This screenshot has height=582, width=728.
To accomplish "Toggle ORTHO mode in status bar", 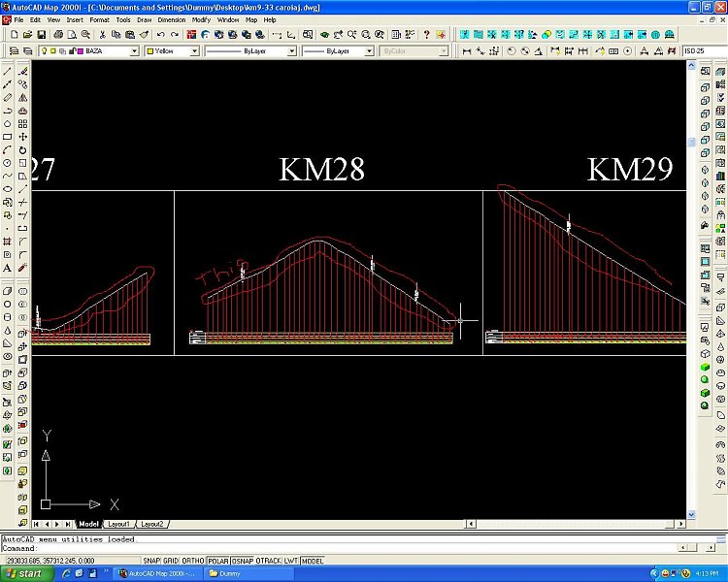I will (x=193, y=561).
